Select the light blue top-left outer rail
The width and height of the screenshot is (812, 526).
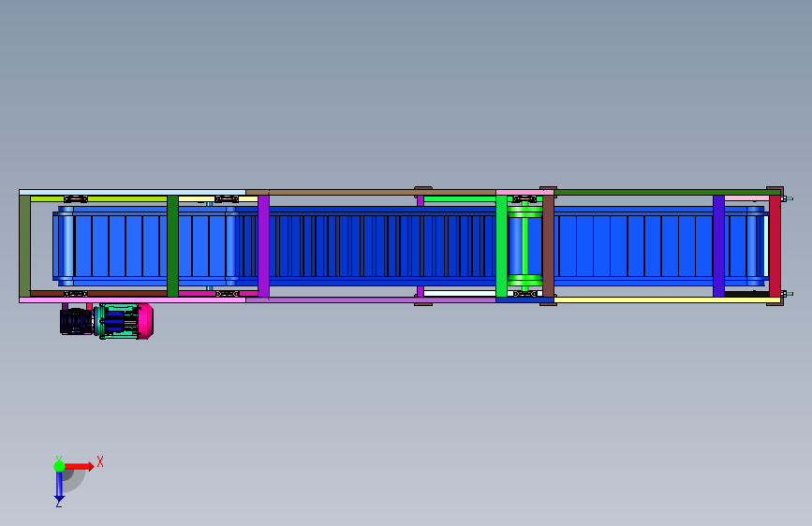point(133,192)
